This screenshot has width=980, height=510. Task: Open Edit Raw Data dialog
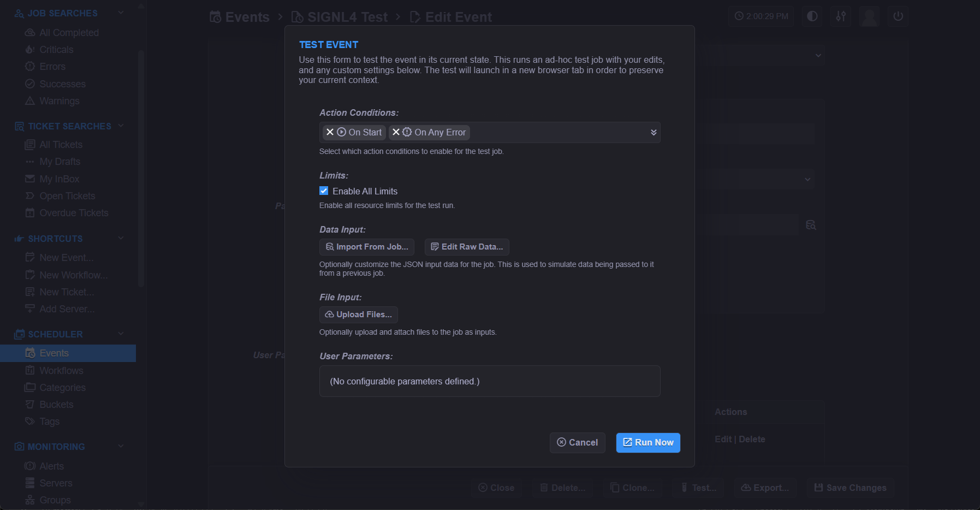(467, 247)
